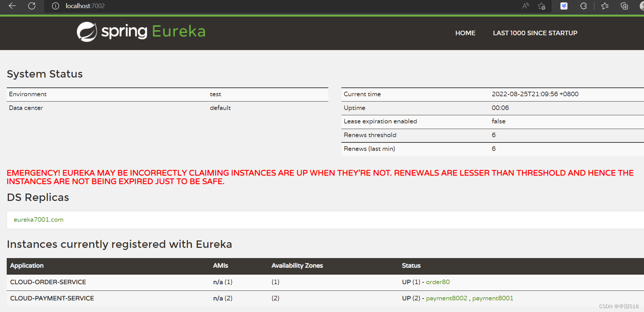
Task: Click the red EMERGENCY warning message
Action: pyautogui.click(x=320, y=177)
